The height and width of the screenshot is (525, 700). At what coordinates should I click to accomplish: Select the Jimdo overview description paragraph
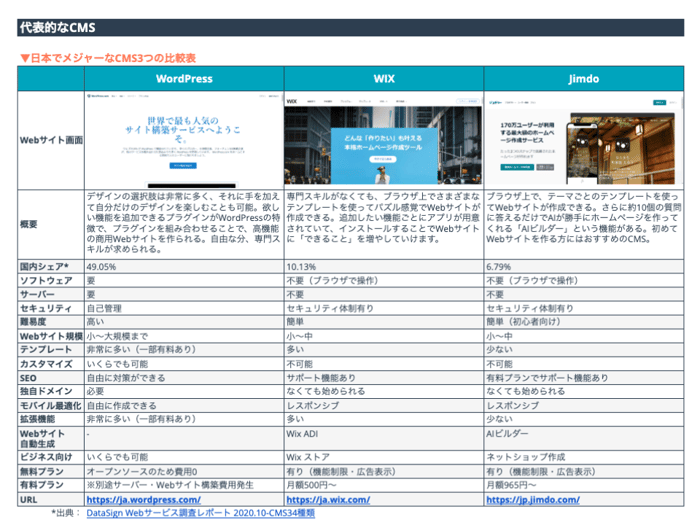[x=584, y=217]
